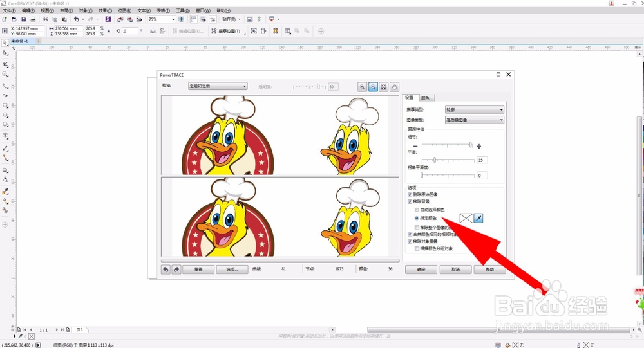Select the Pick tool in the toolbox
This screenshot has width=644, height=348.
coord(5,42)
